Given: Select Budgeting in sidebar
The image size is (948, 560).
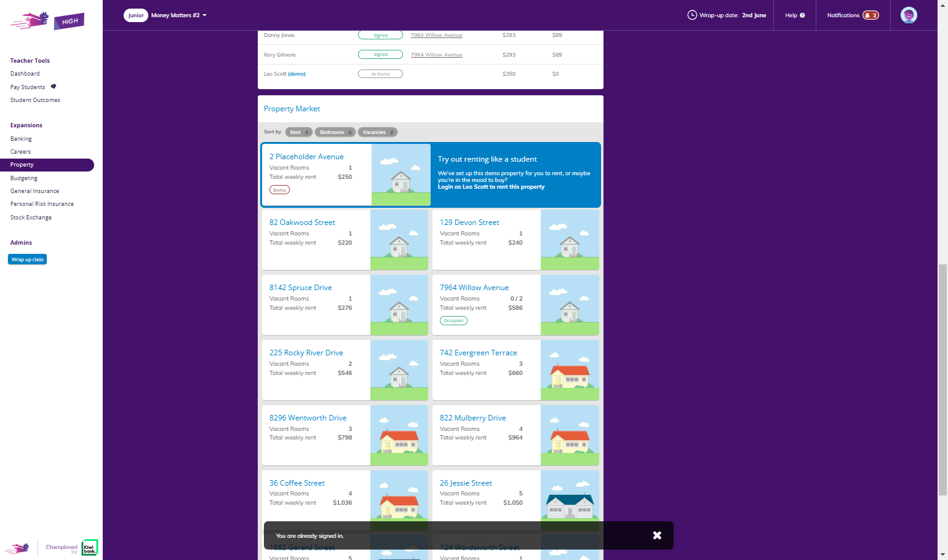Looking at the screenshot, I should point(24,178).
